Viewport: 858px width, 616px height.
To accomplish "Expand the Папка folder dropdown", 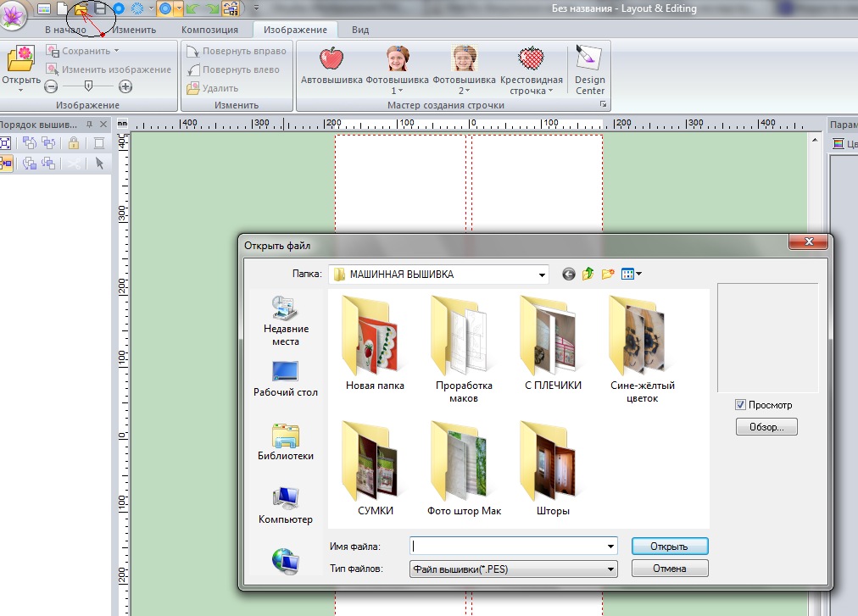I will (542, 275).
